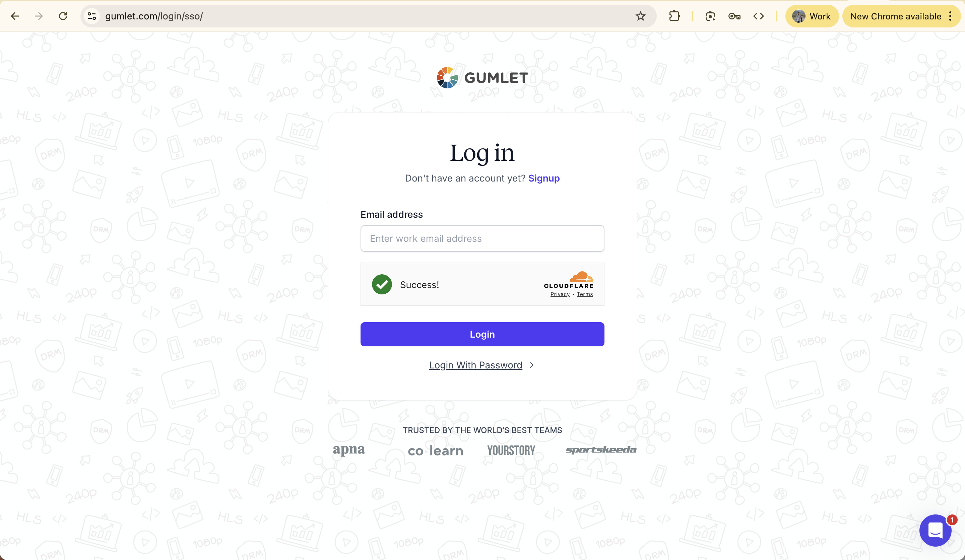Focus the work email address field
This screenshot has height=560, width=965.
(x=482, y=238)
